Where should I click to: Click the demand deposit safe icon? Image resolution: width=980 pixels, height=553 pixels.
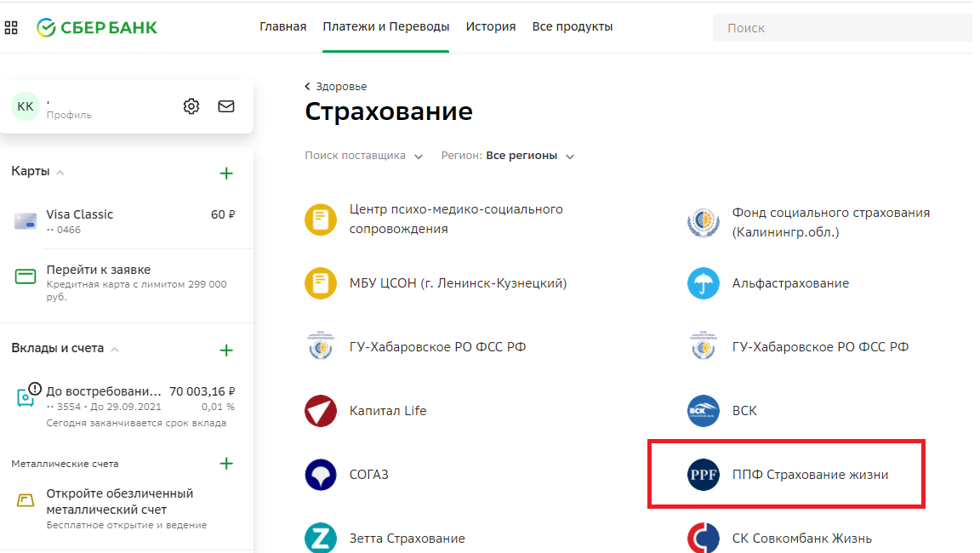pos(28,396)
